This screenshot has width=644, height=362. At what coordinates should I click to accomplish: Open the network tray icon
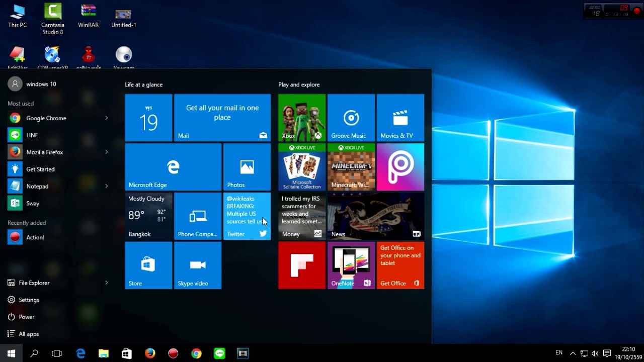pyautogui.click(x=584, y=353)
